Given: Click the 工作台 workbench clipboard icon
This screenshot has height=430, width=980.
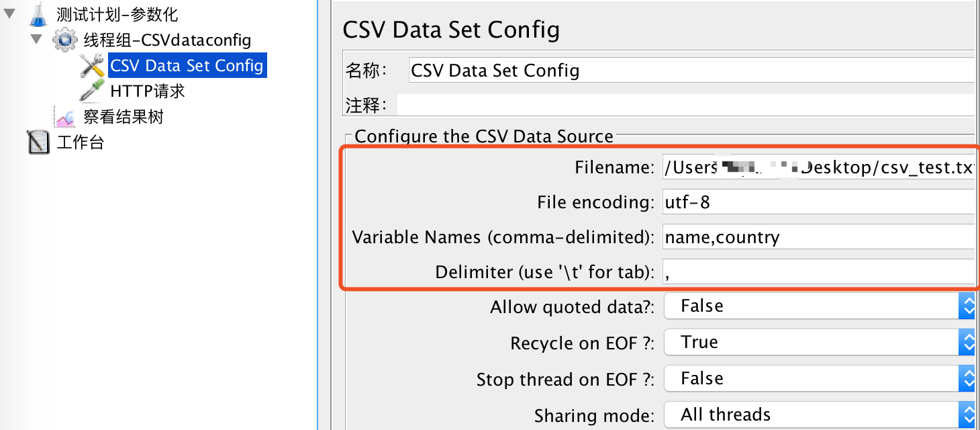Looking at the screenshot, I should coord(39,142).
